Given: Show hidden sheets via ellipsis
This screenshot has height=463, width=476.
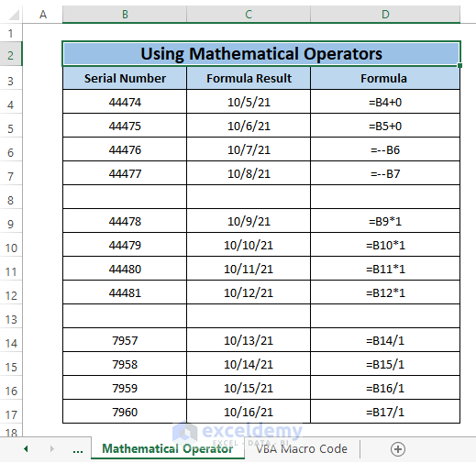Looking at the screenshot, I should [78, 450].
